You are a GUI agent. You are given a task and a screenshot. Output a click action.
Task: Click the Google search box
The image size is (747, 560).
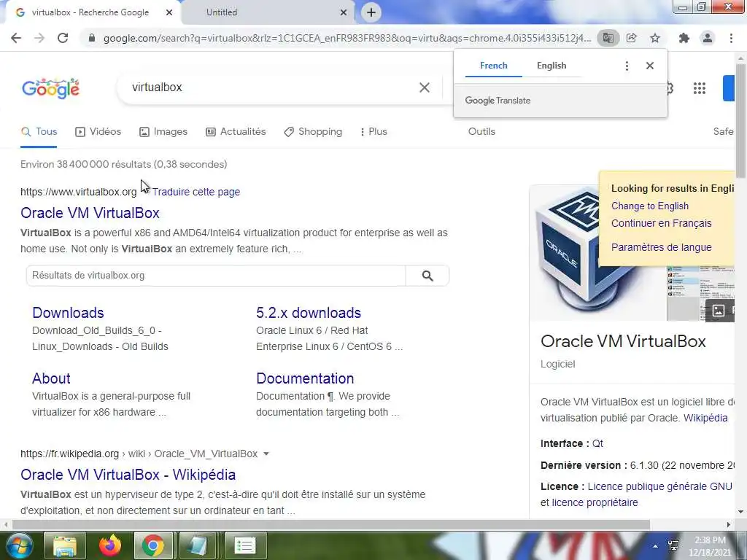click(x=271, y=87)
